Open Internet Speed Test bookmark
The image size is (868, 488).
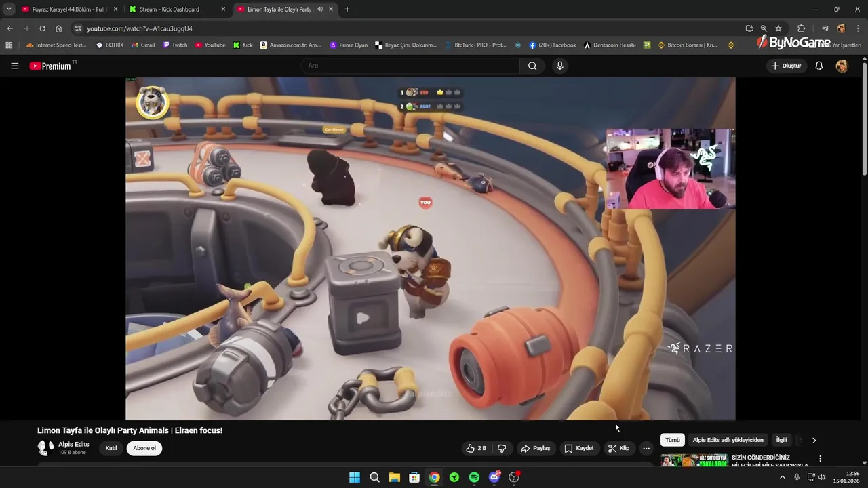[x=56, y=45]
